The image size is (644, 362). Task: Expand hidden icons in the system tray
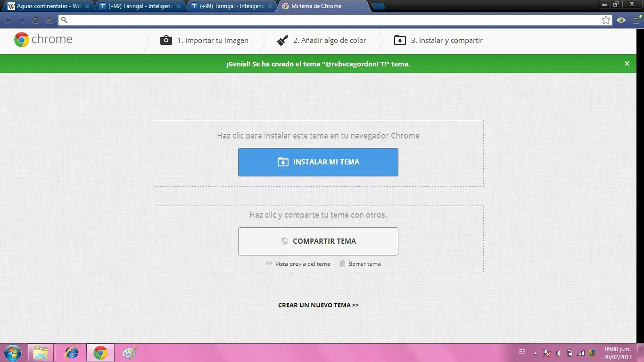tap(535, 352)
